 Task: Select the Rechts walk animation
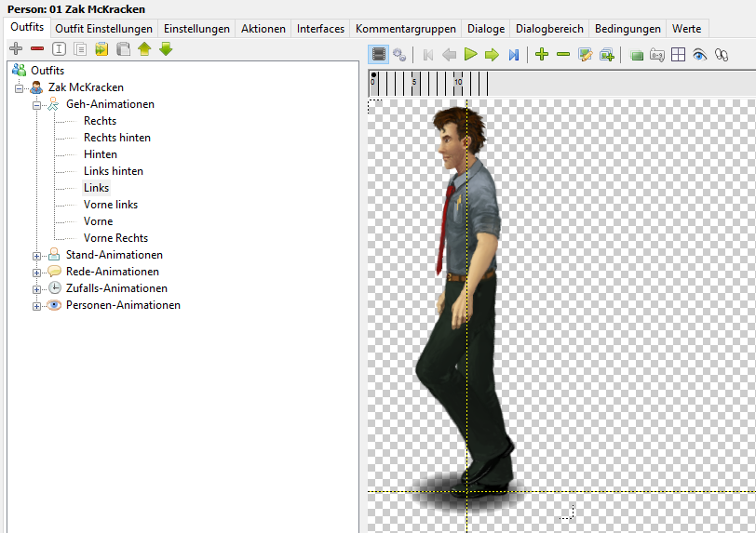(100, 121)
